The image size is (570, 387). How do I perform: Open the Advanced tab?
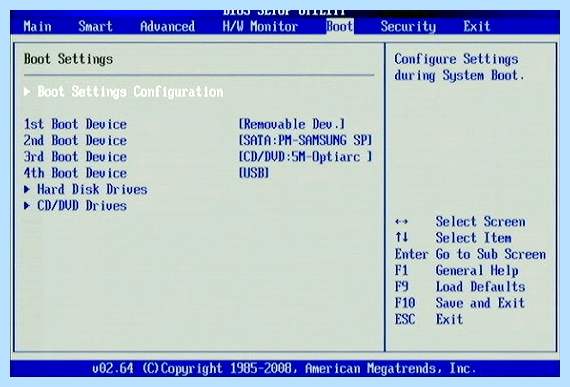167,27
